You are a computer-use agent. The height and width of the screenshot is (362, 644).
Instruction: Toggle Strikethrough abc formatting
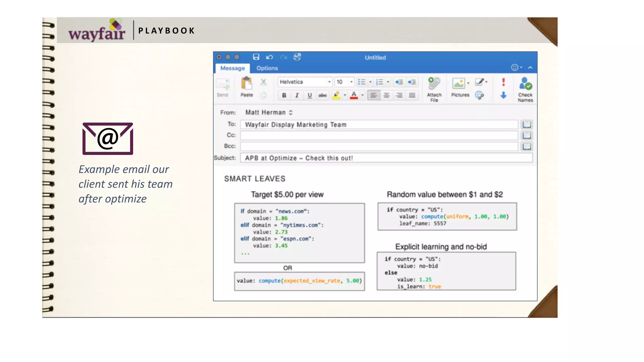pos(323,95)
